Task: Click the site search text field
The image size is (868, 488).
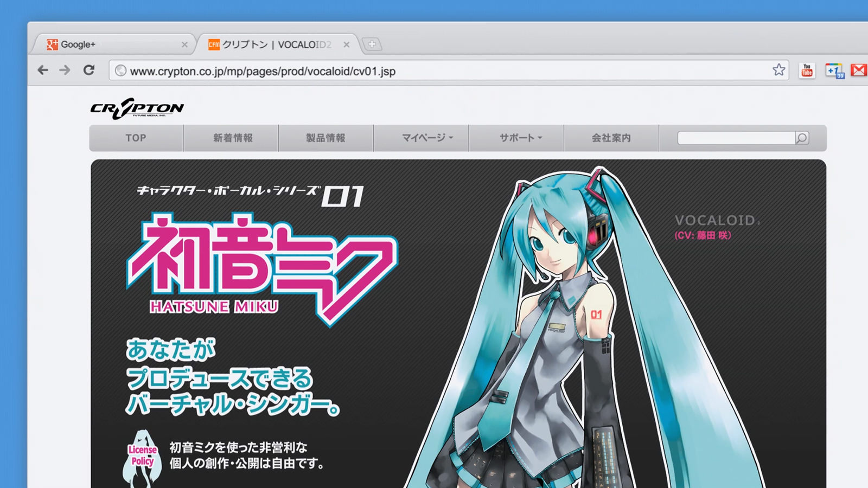Action: [736, 138]
